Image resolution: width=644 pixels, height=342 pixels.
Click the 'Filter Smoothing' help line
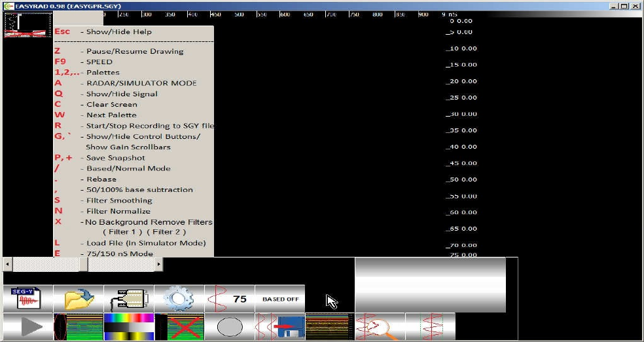point(103,200)
